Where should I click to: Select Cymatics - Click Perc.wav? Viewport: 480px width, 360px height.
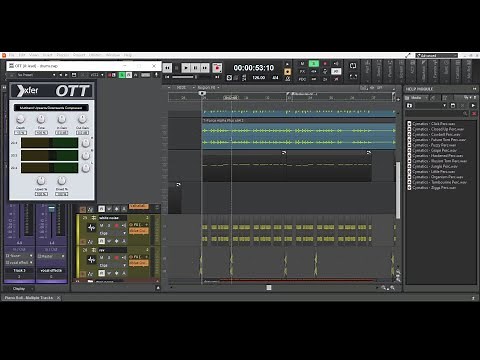point(434,124)
